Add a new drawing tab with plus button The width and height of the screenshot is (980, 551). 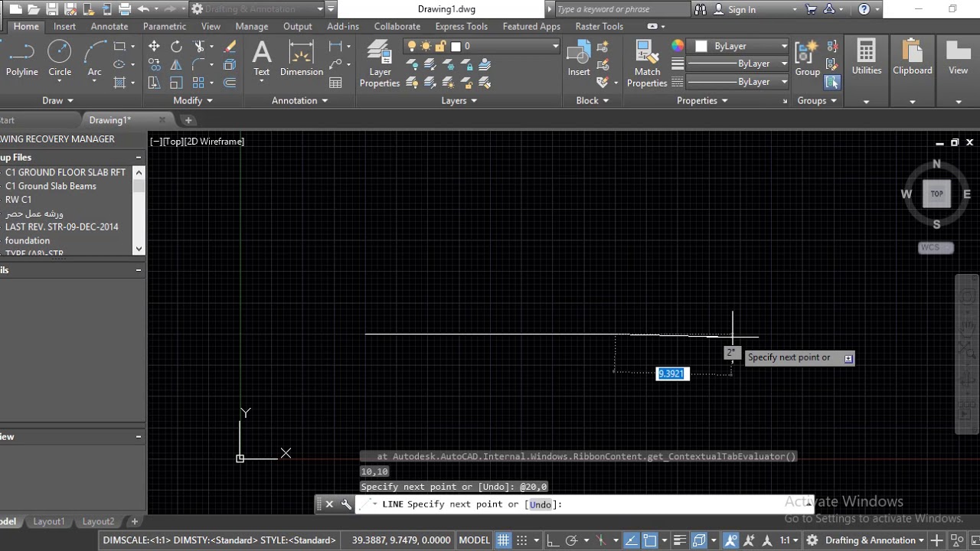188,120
